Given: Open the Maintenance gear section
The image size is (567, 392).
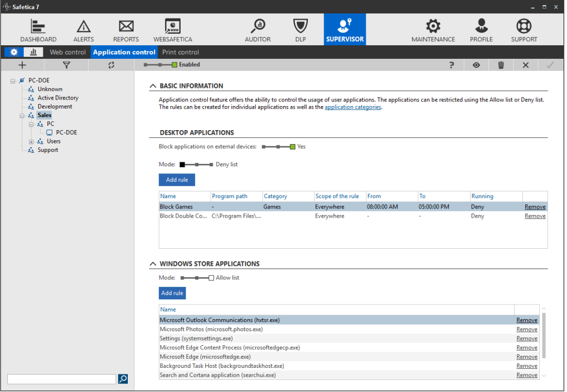Looking at the screenshot, I should point(433,30).
